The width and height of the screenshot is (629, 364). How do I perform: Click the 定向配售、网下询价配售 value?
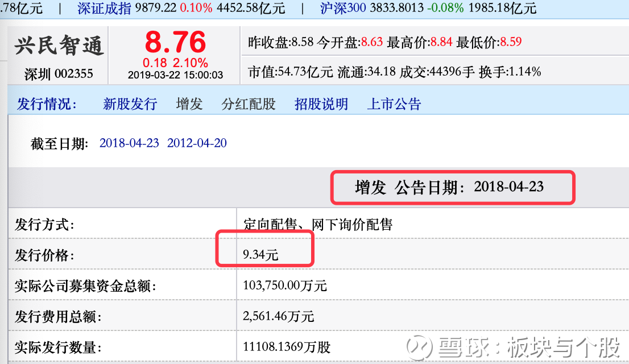[x=318, y=224]
